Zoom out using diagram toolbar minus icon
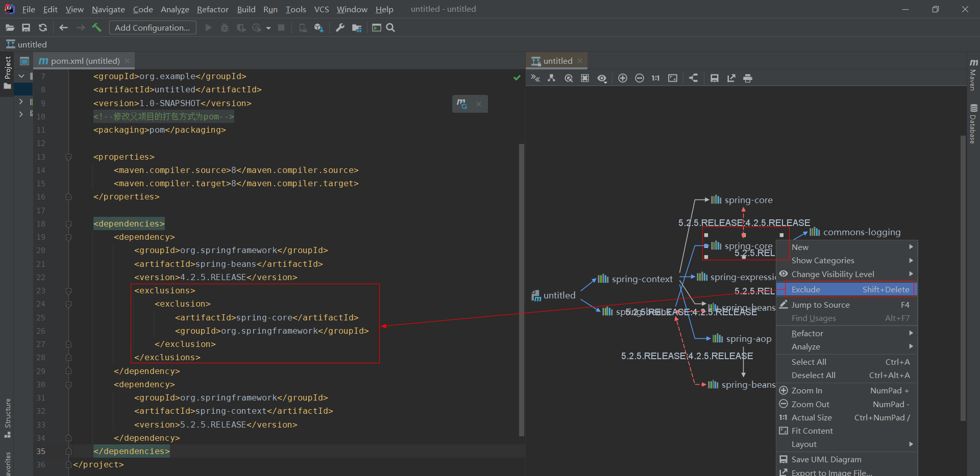 click(640, 78)
